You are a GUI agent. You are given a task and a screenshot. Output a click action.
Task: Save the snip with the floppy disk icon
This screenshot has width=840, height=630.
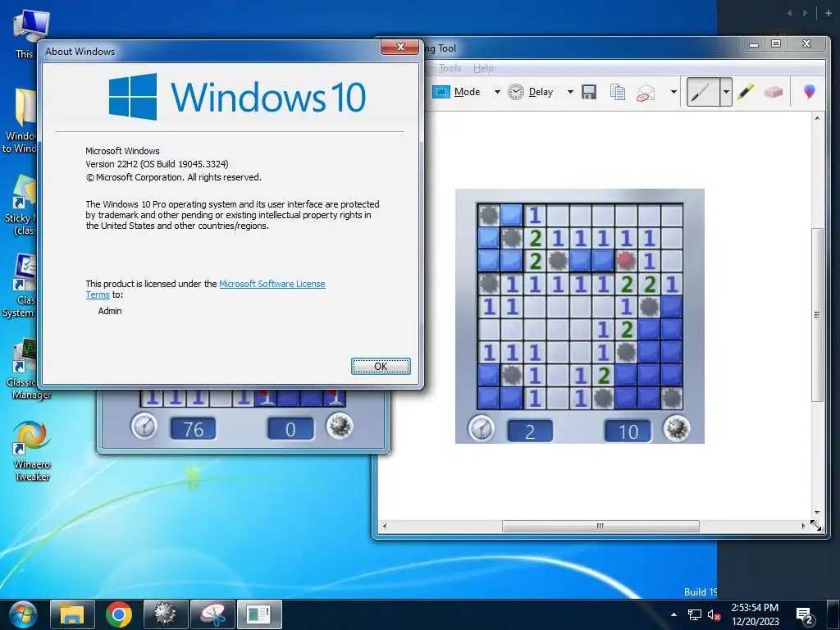(589, 92)
